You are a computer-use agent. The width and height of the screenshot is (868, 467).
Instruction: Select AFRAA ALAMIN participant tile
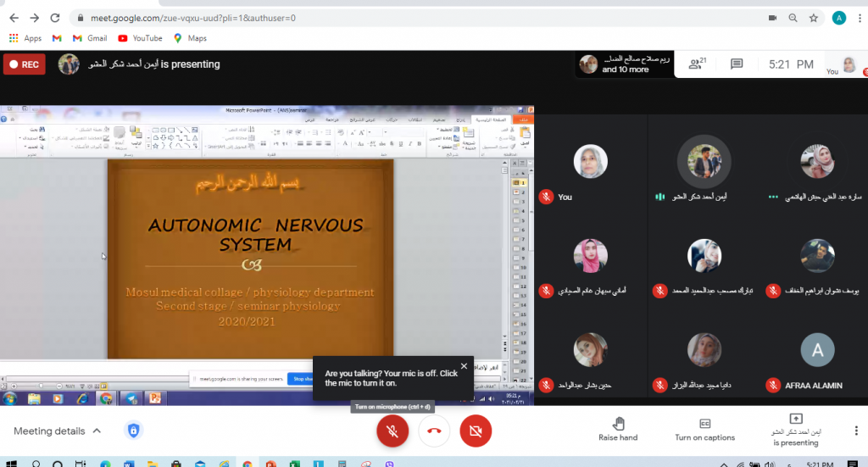coord(817,359)
